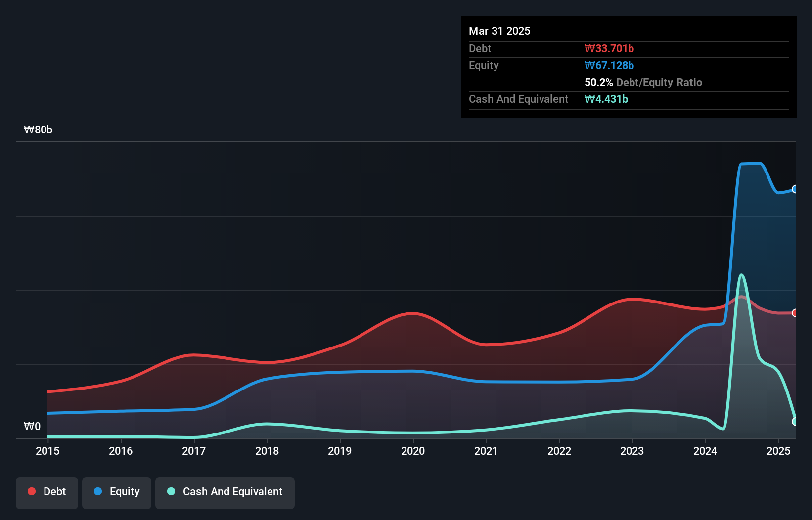This screenshot has width=812, height=520.
Task: Click the 2024 axis label
Action: [705, 451]
